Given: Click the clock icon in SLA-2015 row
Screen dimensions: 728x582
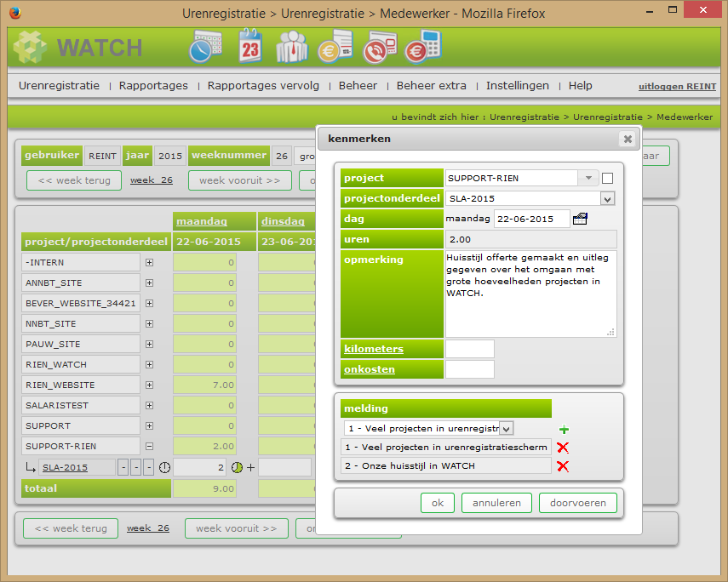Looking at the screenshot, I should [164, 467].
